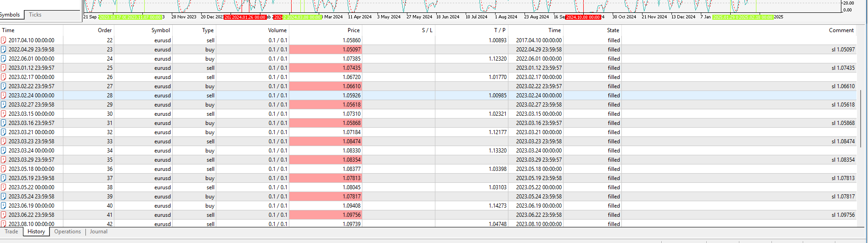Screen dimensions: 868x243
Task: Select highlighted price cell 1.08474
Action: coord(326,141)
